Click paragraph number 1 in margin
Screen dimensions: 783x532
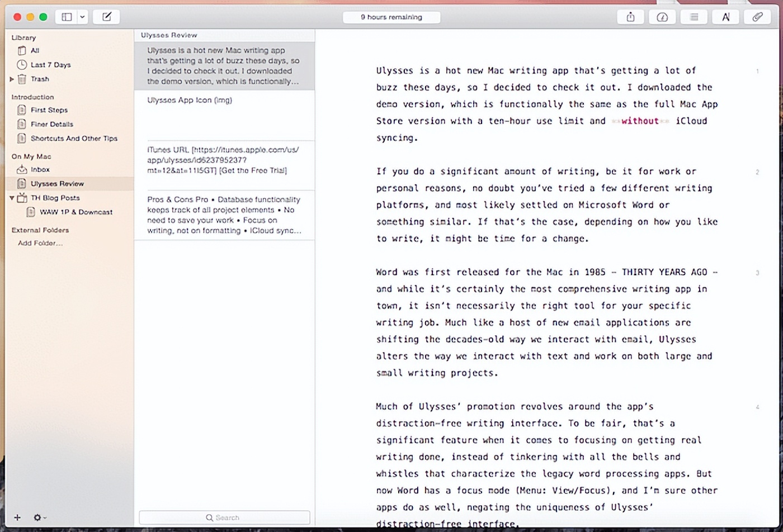[x=758, y=72]
